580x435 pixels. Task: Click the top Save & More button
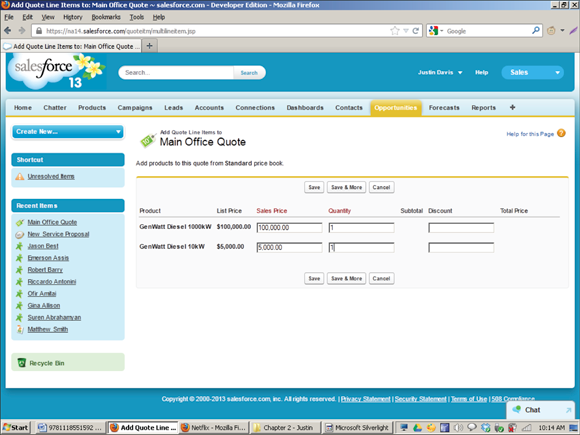346,187
